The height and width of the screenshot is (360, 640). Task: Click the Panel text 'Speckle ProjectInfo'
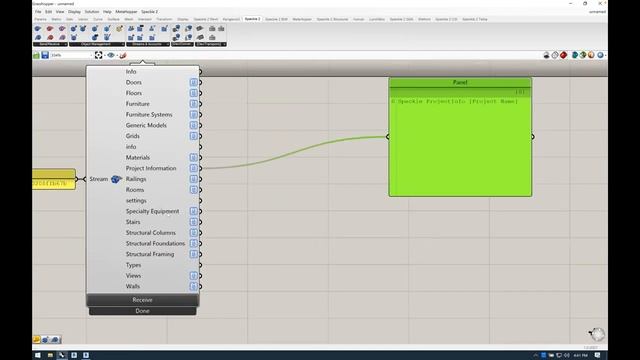pyautogui.click(x=431, y=101)
